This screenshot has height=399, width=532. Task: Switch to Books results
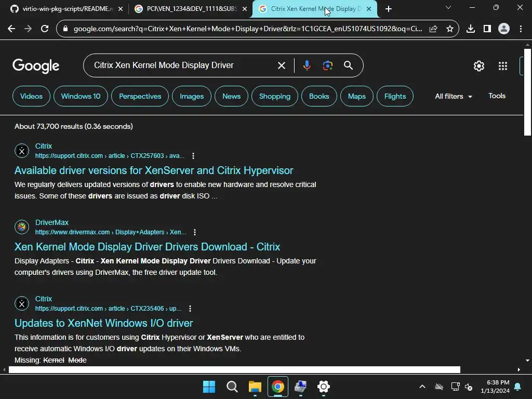click(x=319, y=96)
